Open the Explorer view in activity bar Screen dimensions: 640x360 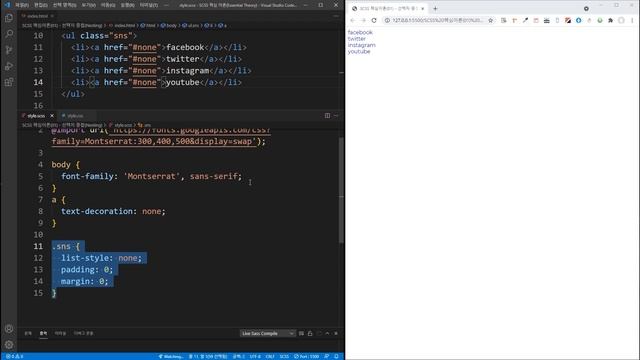tap(9, 18)
